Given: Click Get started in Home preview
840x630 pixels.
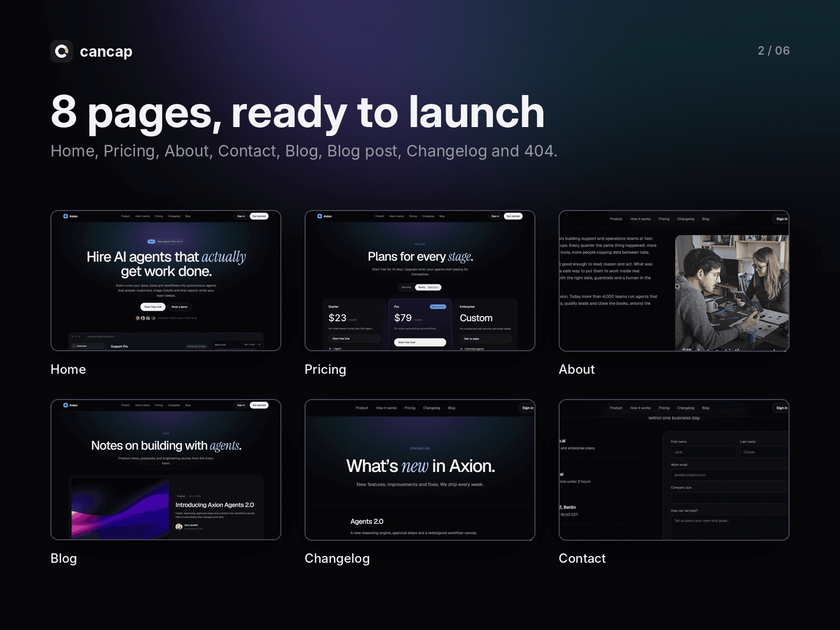Looking at the screenshot, I should point(259,216).
